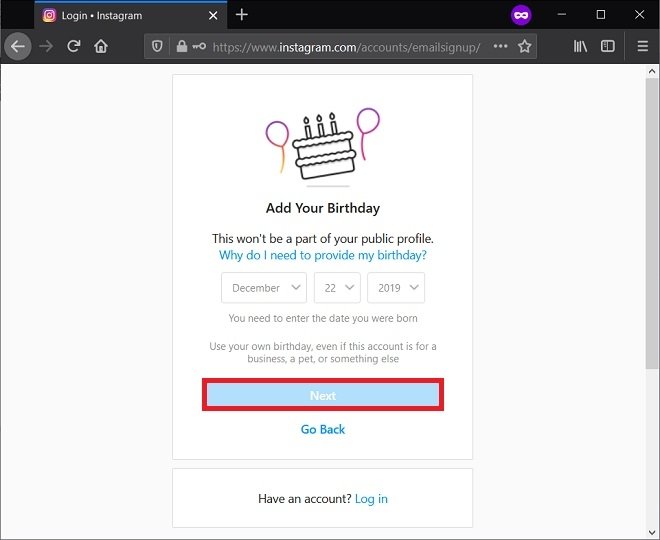Expand the day dropdown showing 22
660x540 pixels.
click(337, 288)
